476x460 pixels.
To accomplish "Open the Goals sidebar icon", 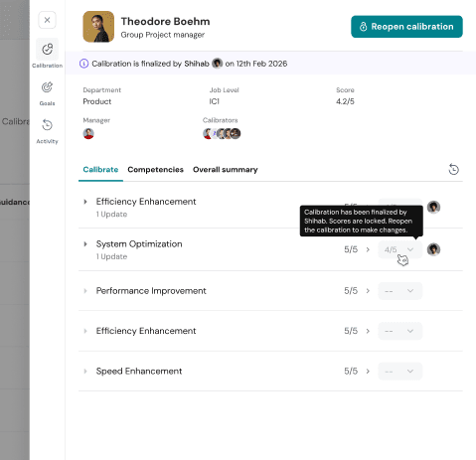I will [x=47, y=87].
